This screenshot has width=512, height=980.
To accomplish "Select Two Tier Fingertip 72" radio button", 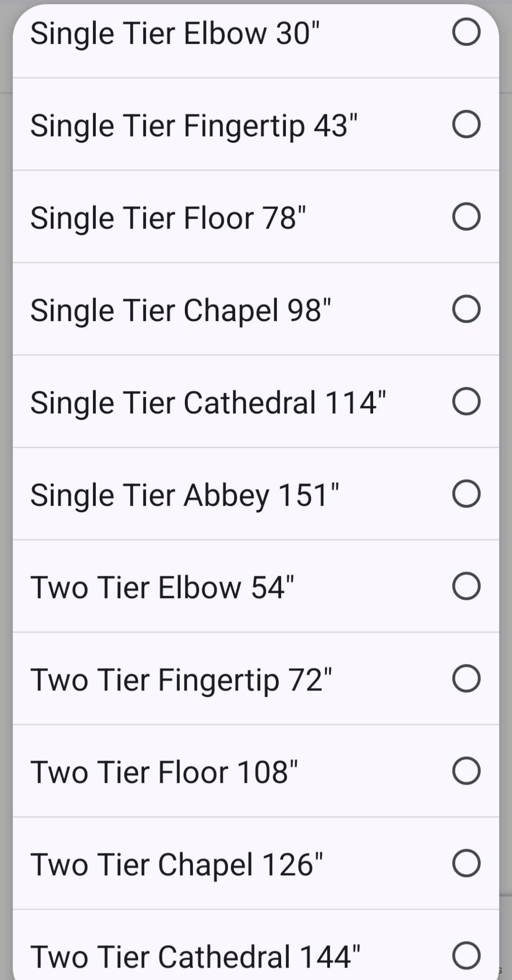I will click(466, 679).
